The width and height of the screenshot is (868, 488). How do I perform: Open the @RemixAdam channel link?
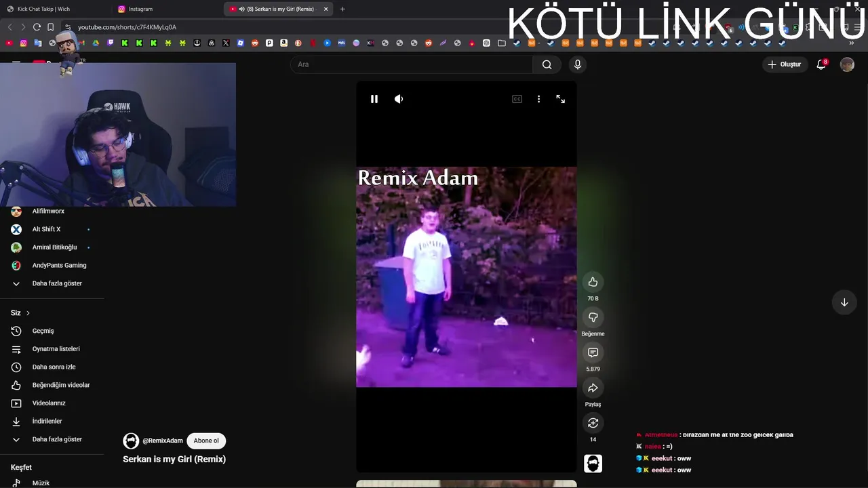(x=163, y=441)
